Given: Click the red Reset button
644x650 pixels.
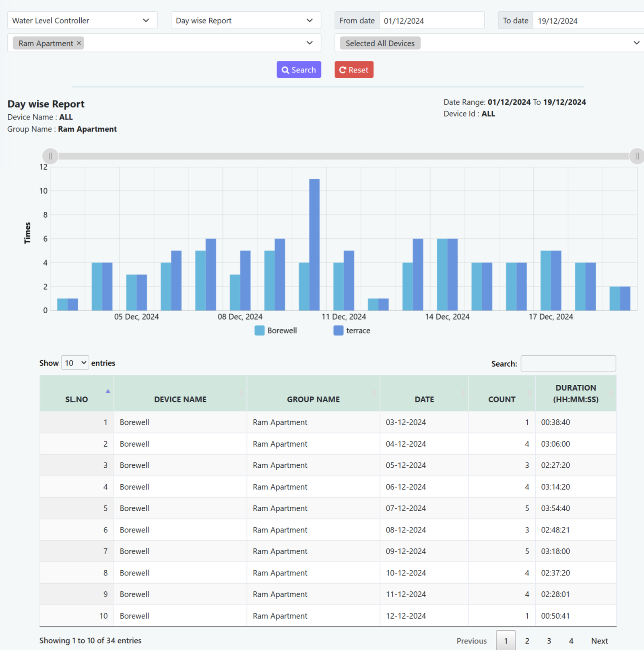Looking at the screenshot, I should pyautogui.click(x=354, y=70).
